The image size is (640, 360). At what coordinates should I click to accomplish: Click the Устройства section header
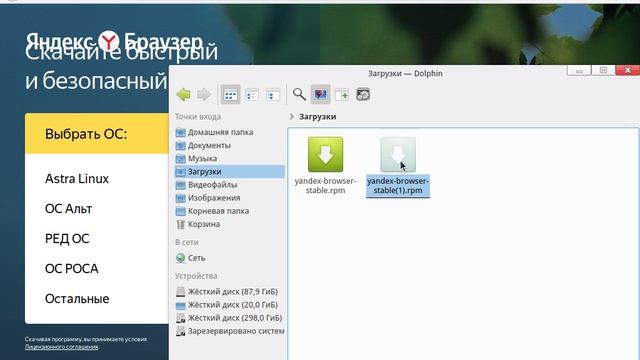(196, 276)
